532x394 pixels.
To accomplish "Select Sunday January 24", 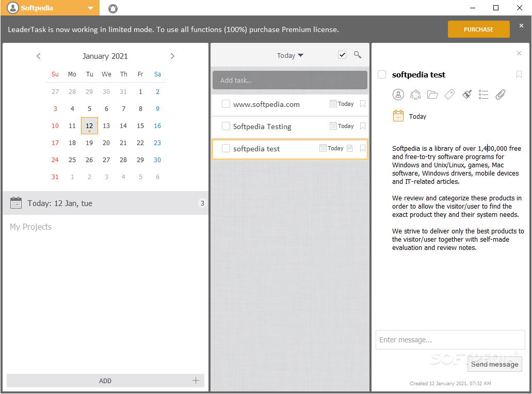I will coord(55,160).
